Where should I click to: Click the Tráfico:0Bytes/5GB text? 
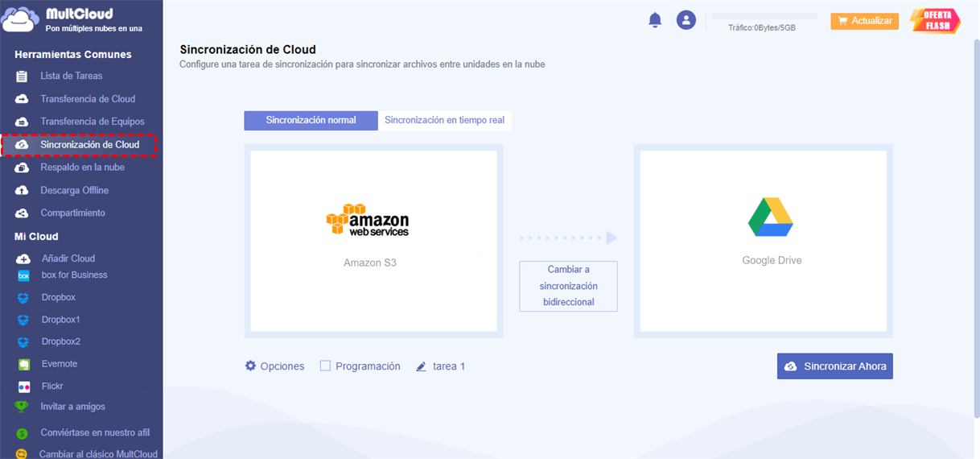point(762,27)
